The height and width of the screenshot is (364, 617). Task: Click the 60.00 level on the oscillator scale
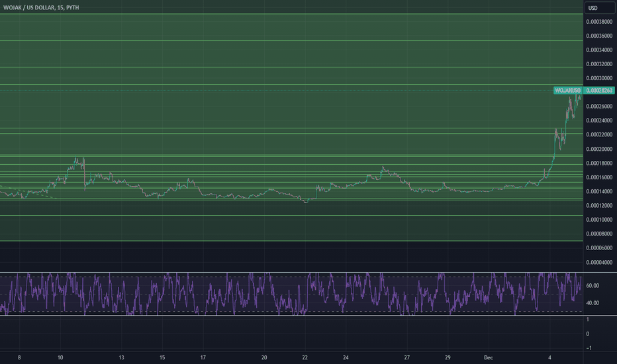[593, 286]
